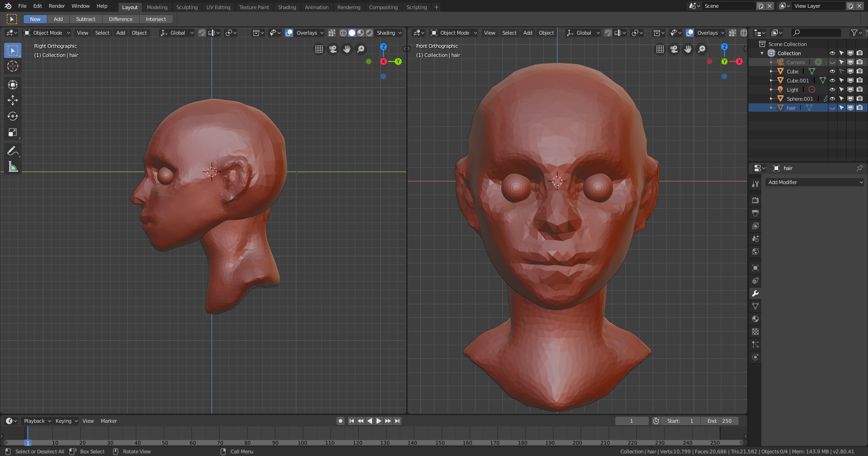Open the Active Tool properties tab

[755, 184]
